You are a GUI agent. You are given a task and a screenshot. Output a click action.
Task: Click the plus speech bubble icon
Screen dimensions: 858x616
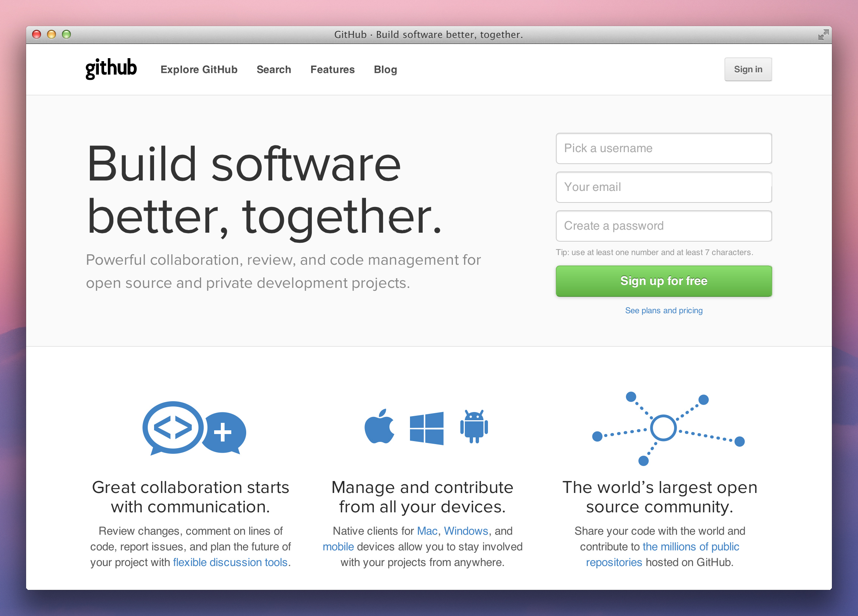click(x=225, y=433)
